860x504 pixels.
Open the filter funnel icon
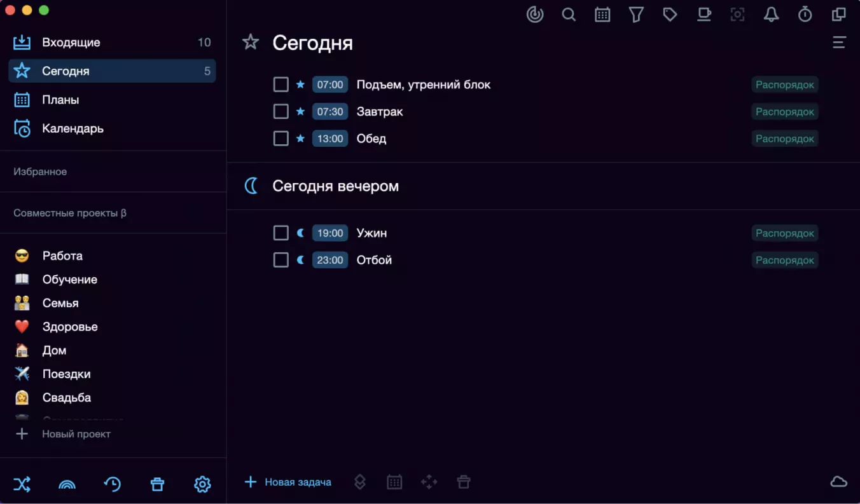(x=636, y=15)
